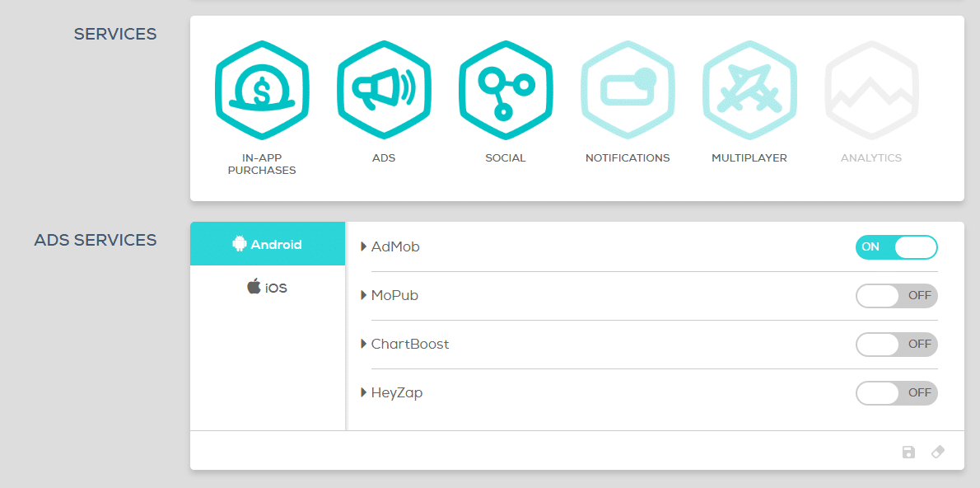Expand the HeyZap disclosure triangle
980x488 pixels.
tap(364, 392)
